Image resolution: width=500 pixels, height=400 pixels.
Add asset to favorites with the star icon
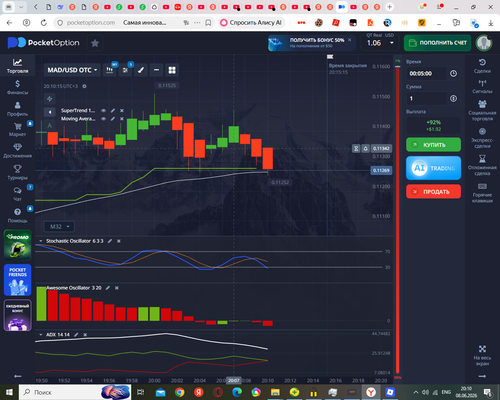(95, 43)
